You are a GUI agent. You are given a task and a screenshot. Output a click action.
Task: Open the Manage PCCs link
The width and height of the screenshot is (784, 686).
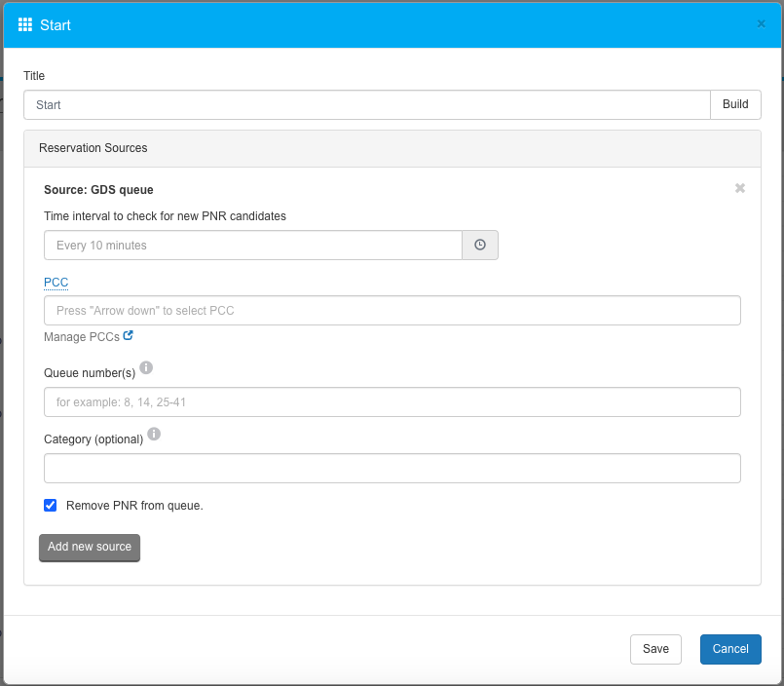(81, 337)
